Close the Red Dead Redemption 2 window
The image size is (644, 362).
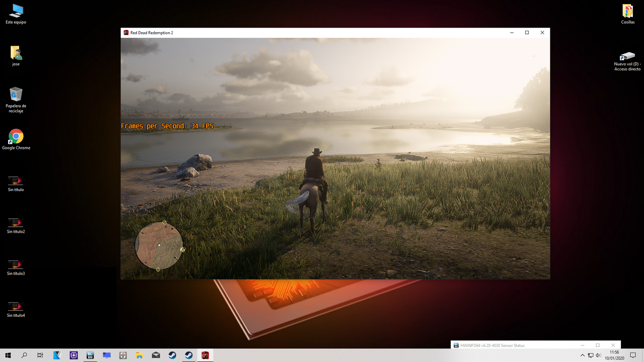tap(542, 33)
